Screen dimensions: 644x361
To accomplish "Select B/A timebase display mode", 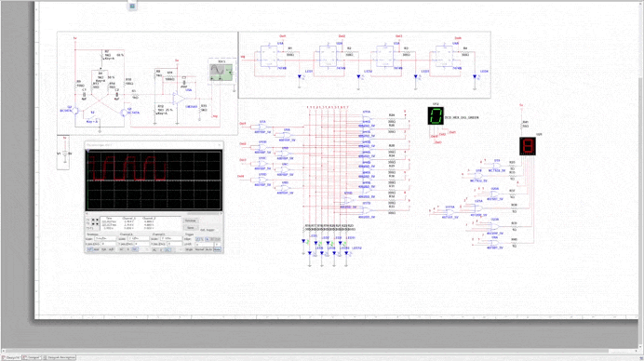I will 104,249.
